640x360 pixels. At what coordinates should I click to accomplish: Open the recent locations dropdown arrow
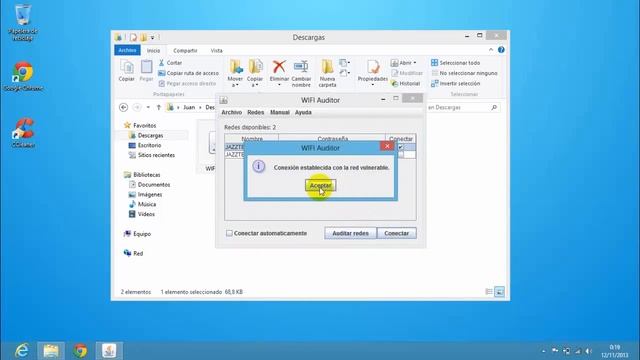click(148, 107)
